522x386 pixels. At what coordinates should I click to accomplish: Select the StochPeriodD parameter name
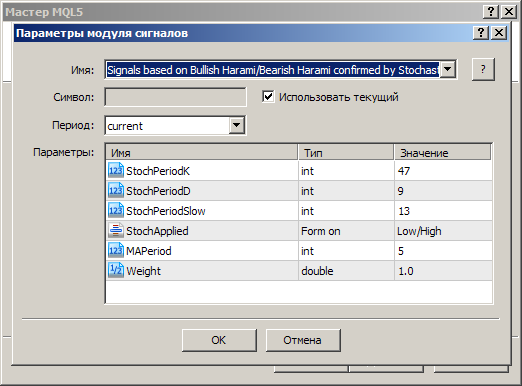coord(158,191)
